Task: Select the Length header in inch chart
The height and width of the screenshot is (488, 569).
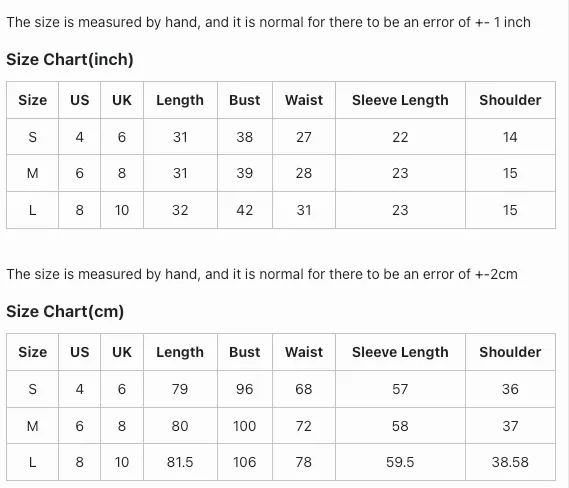Action: pyautogui.click(x=180, y=100)
